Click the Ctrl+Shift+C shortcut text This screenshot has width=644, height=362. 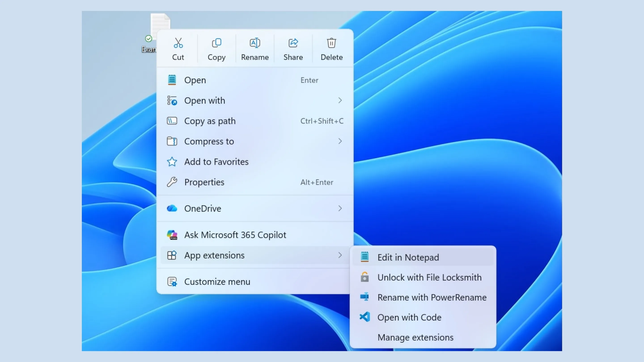322,121
